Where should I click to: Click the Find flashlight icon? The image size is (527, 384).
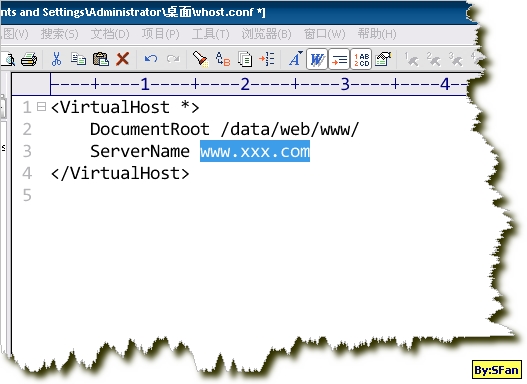coord(200,59)
